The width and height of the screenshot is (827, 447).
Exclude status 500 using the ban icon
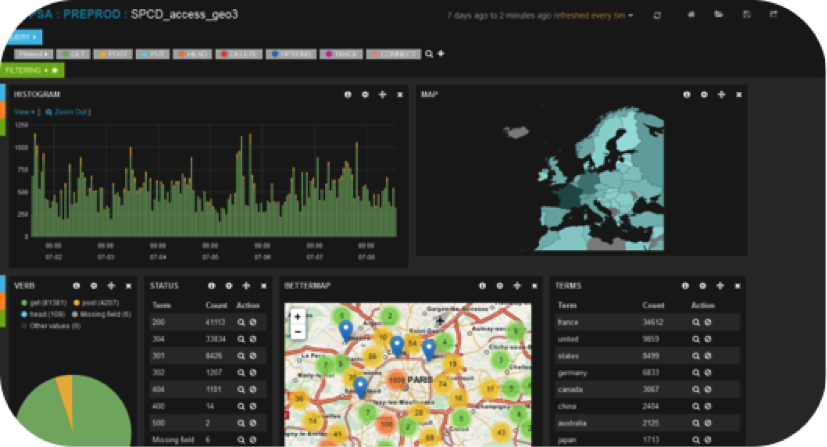tap(253, 423)
